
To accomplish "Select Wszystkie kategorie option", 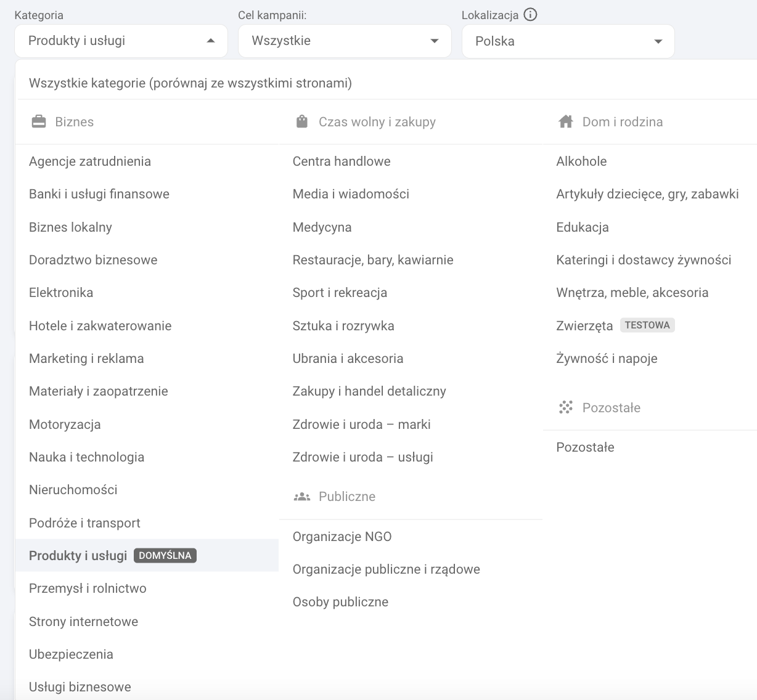I will tap(190, 83).
